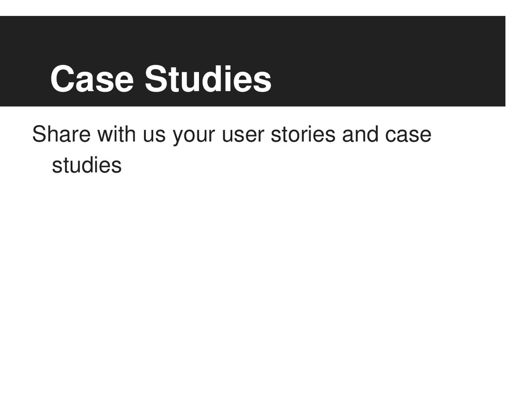Click the word "stories" in the sentence
Image resolution: width=532 pixels, height=399 pixels.
coord(303,134)
